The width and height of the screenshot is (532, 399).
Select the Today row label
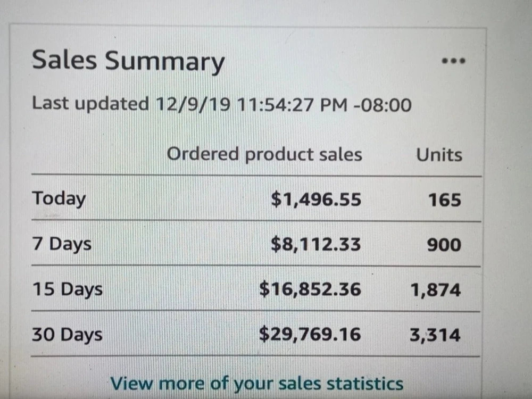(59, 199)
